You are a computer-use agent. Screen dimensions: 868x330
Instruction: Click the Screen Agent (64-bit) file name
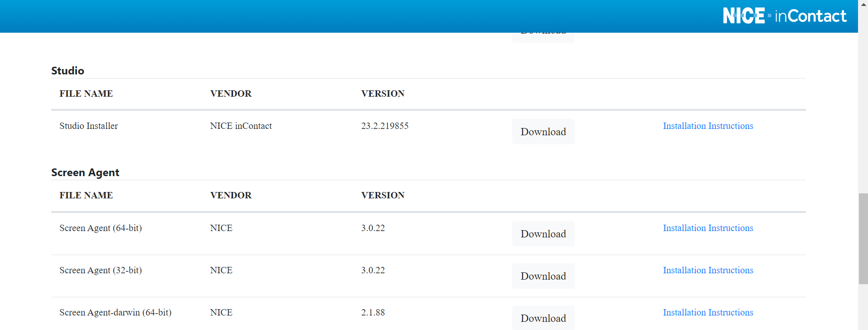(100, 228)
